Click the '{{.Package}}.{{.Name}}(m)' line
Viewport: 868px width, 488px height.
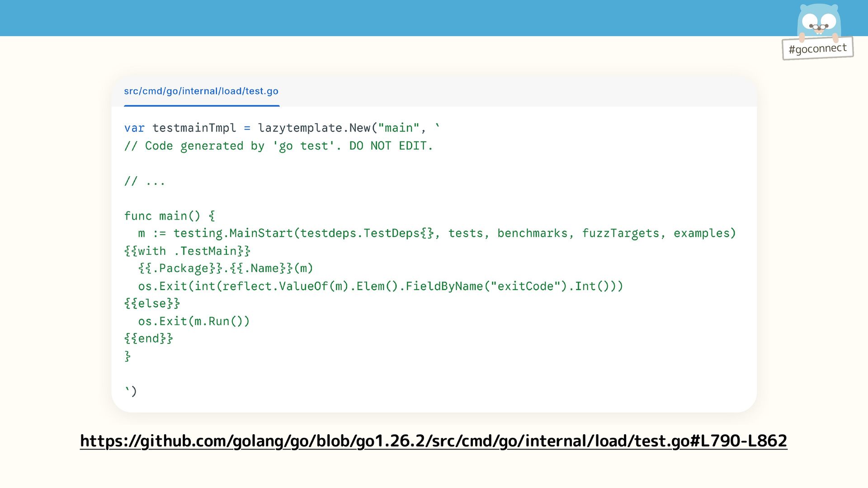225,268
